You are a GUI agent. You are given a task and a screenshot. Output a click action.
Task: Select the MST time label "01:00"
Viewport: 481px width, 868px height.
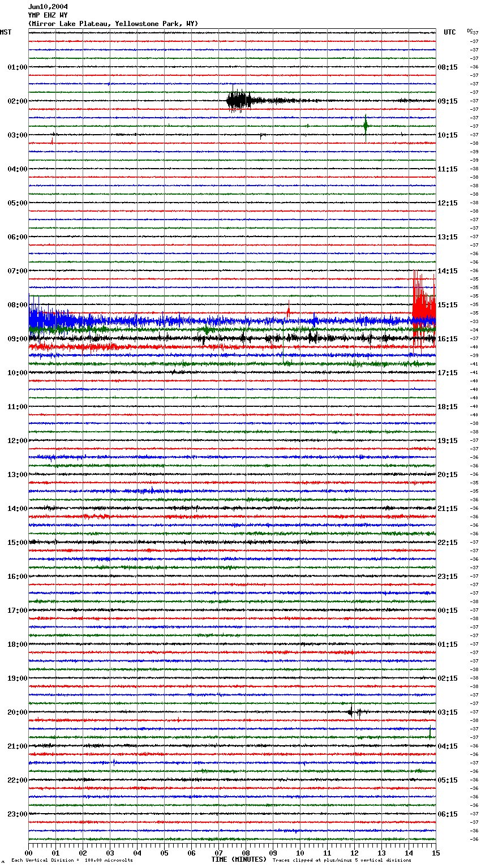coord(18,67)
